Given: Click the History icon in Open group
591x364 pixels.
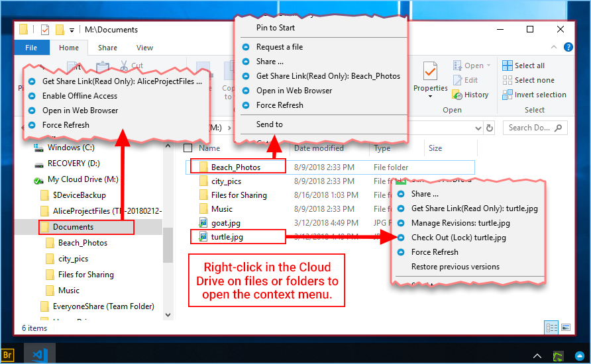Looking at the screenshot, I should click(457, 95).
